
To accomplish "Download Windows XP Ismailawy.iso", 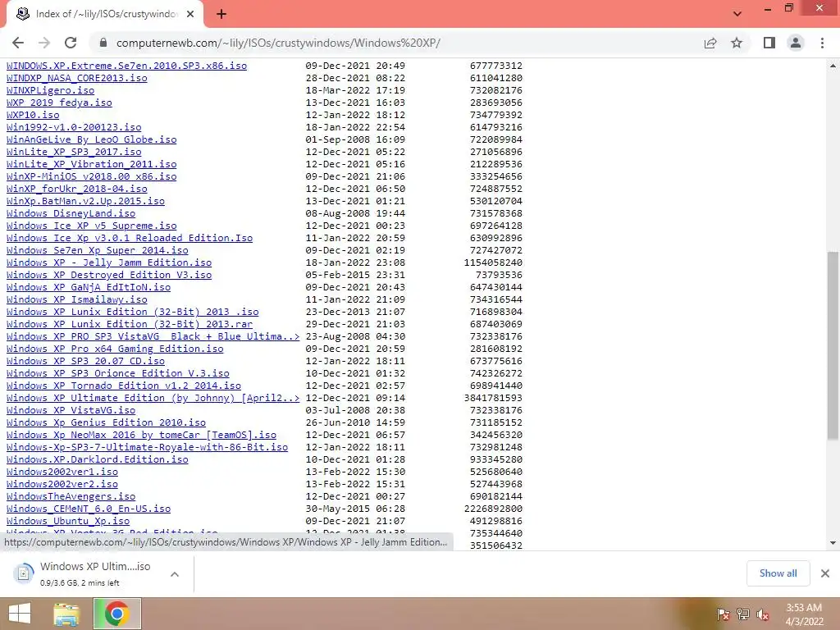I will 76,299.
